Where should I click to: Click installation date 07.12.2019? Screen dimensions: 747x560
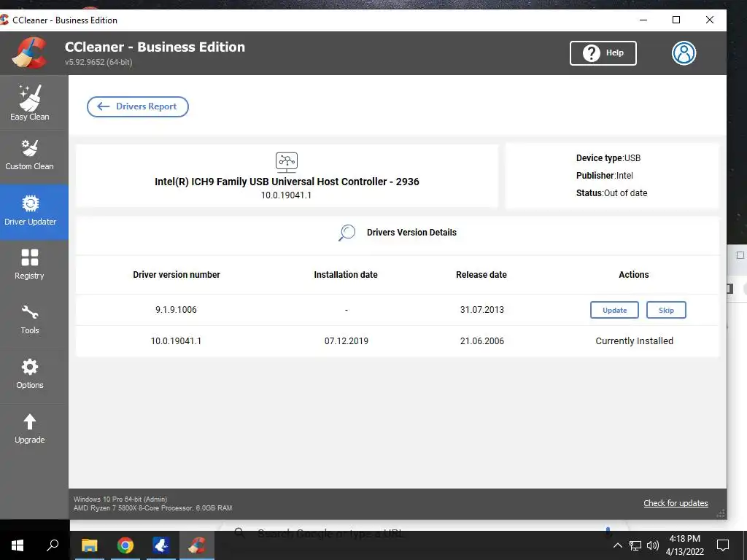[347, 341]
